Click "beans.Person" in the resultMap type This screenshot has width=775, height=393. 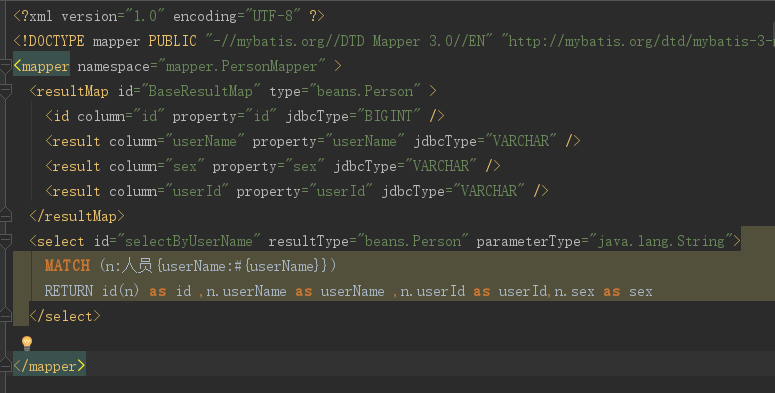pos(365,91)
